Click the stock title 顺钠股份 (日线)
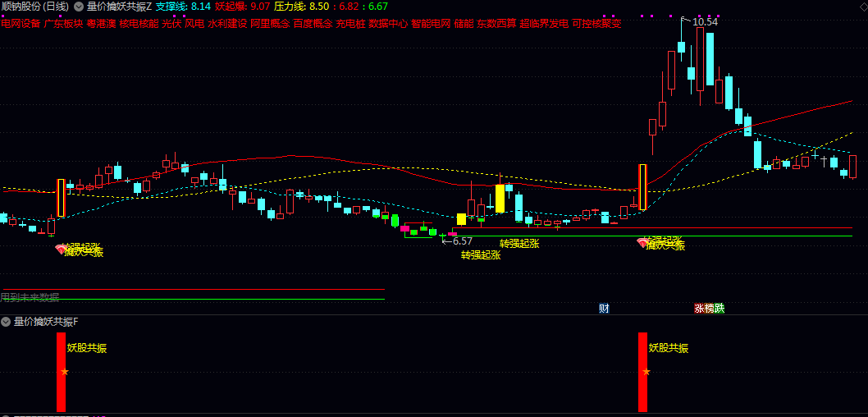This screenshot has width=868, height=417. coord(35,7)
